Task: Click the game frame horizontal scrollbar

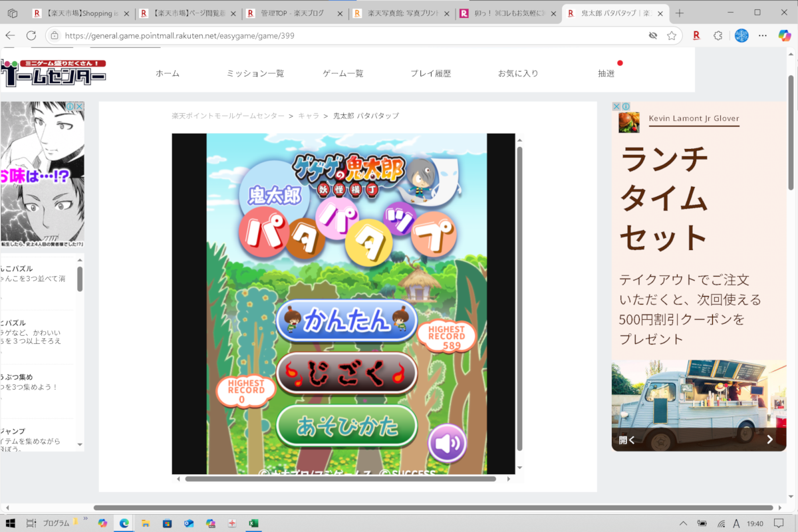Action: 340,478
